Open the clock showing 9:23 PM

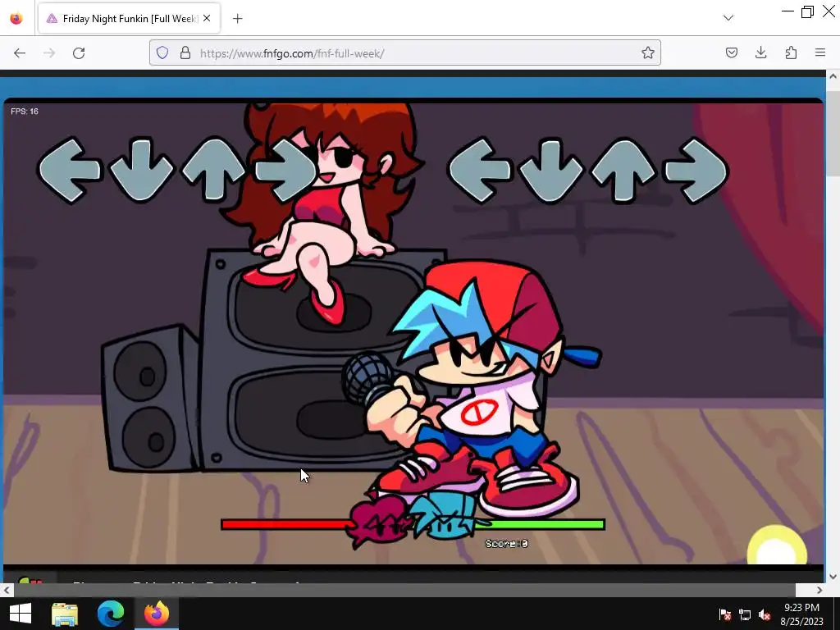[x=802, y=614]
